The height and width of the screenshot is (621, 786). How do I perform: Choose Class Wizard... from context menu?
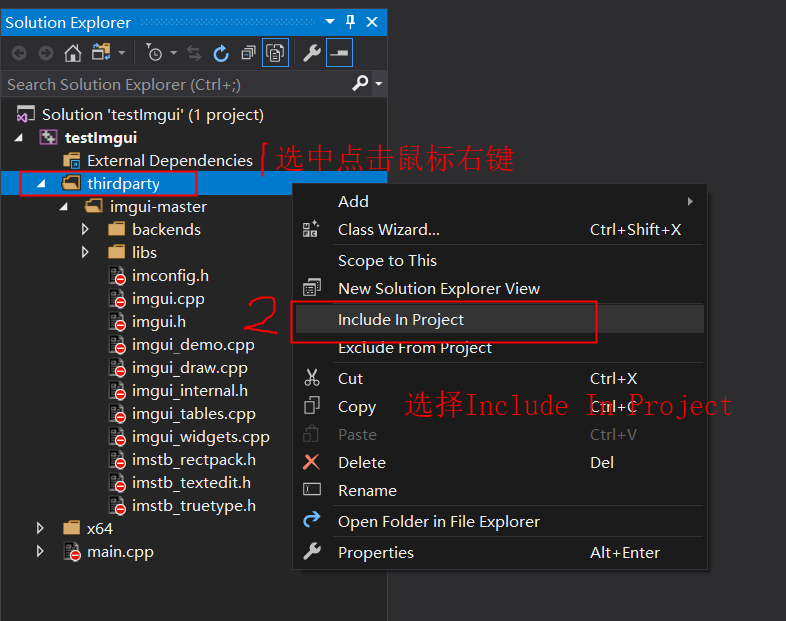coord(500,230)
